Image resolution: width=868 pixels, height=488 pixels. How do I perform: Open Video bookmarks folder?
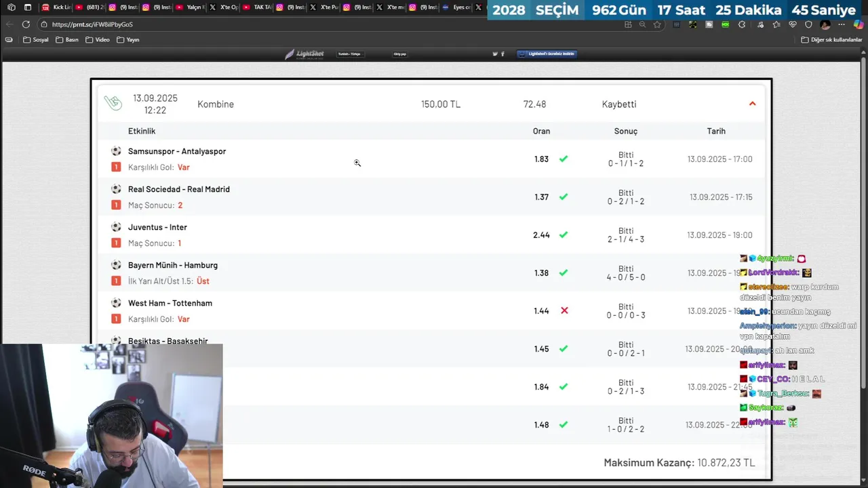pos(98,39)
